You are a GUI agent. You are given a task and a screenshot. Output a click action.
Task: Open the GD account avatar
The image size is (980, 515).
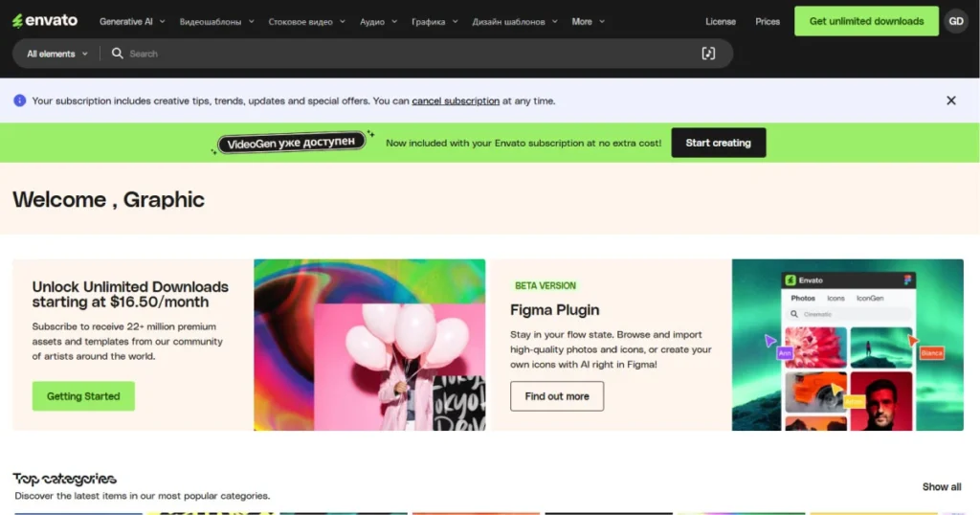point(956,21)
